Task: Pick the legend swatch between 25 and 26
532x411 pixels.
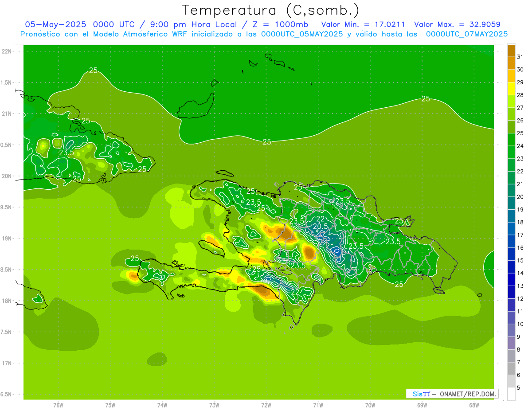Action: pos(511,127)
